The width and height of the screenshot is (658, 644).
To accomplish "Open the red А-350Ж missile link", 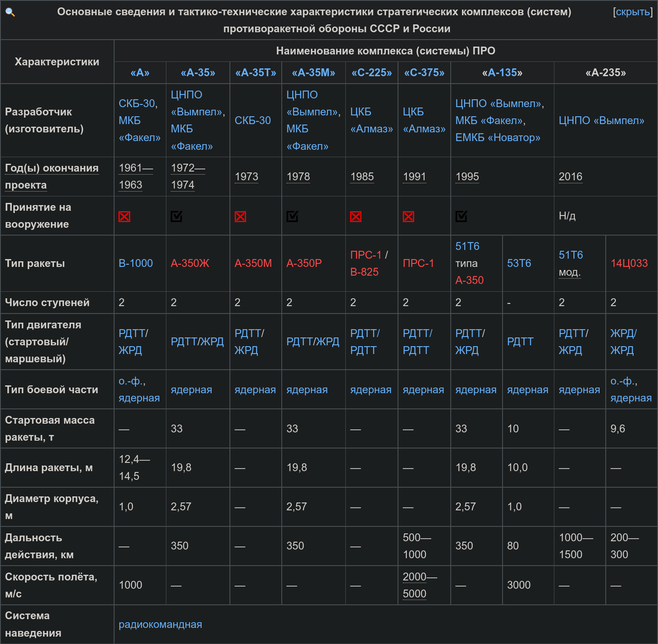I will [x=190, y=263].
